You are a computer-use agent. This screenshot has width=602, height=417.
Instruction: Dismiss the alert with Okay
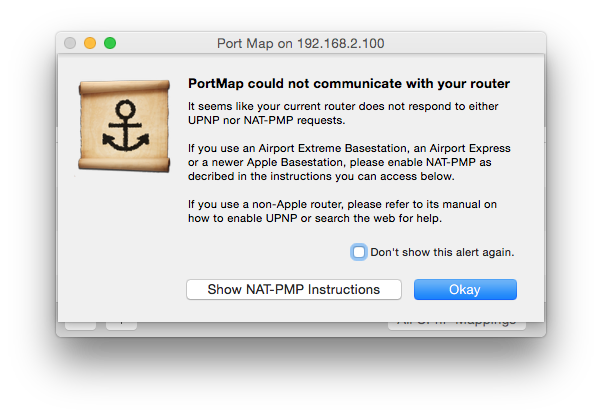(x=465, y=290)
